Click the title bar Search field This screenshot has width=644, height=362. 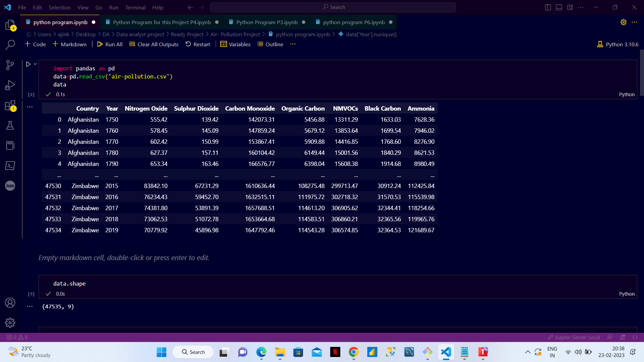(x=333, y=7)
